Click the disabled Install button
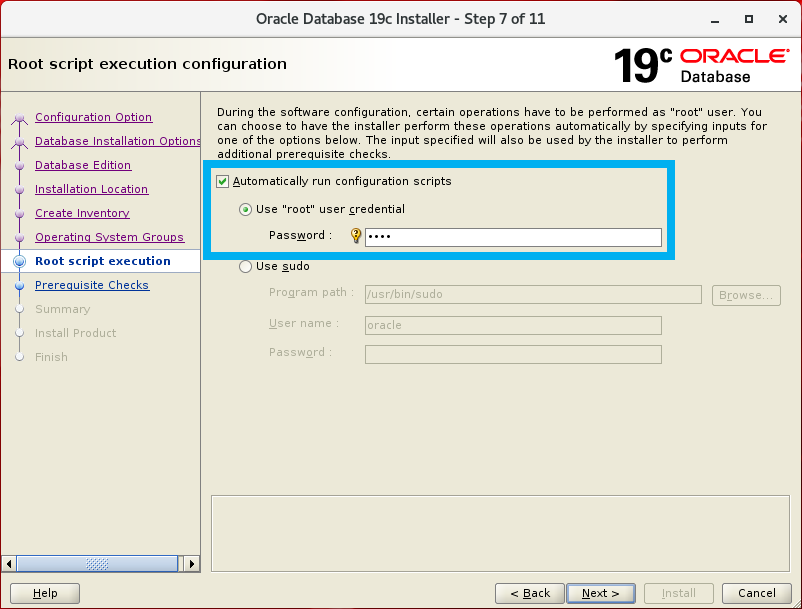802x609 pixels. [679, 594]
